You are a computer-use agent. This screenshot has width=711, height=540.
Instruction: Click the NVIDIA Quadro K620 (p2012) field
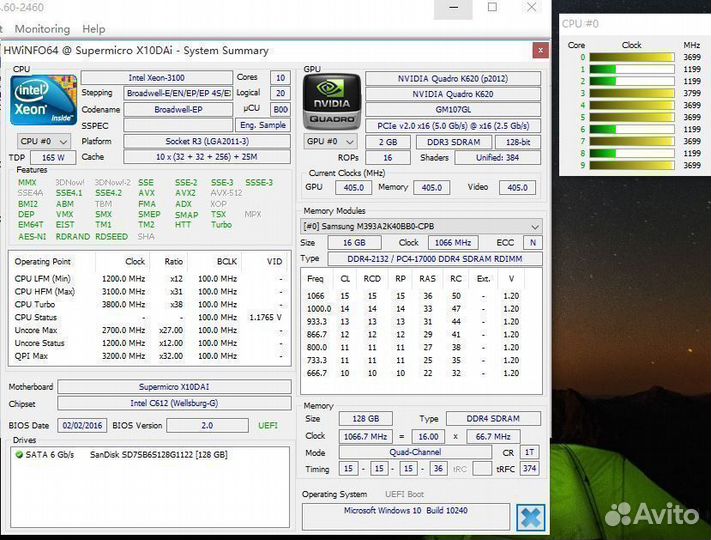click(x=453, y=78)
